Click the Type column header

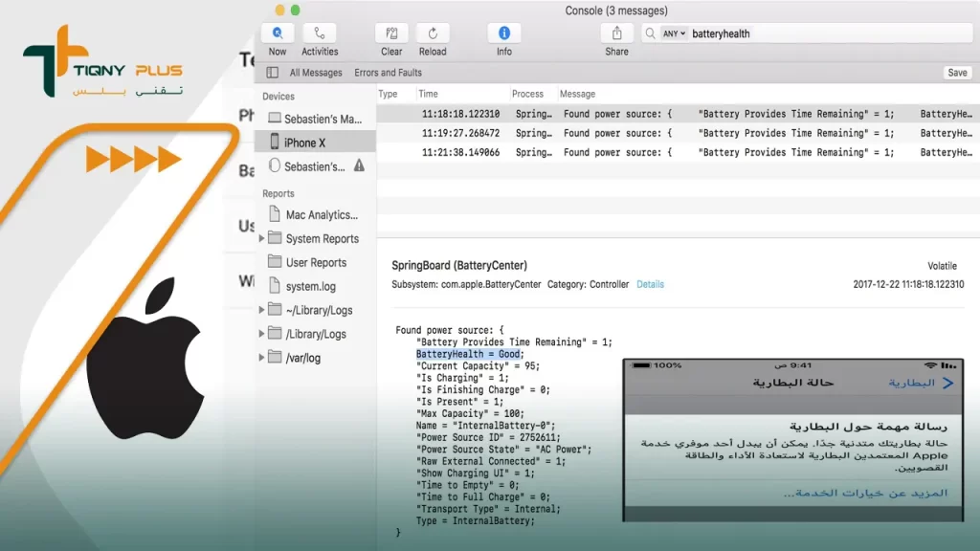(388, 94)
